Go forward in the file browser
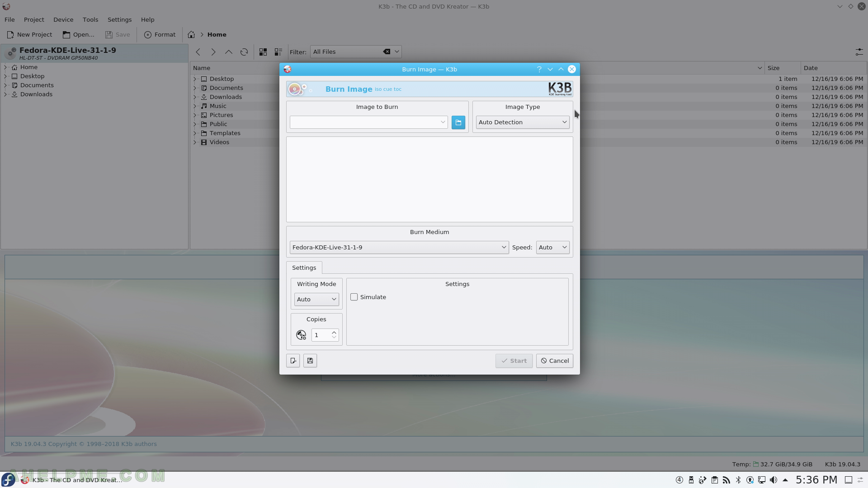This screenshot has height=488, width=868. (213, 52)
